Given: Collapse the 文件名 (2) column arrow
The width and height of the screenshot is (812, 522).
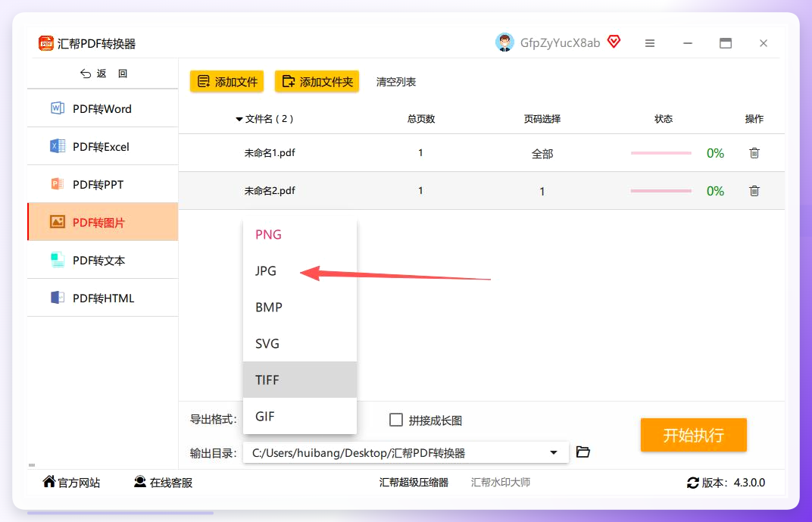Looking at the screenshot, I should [239, 119].
